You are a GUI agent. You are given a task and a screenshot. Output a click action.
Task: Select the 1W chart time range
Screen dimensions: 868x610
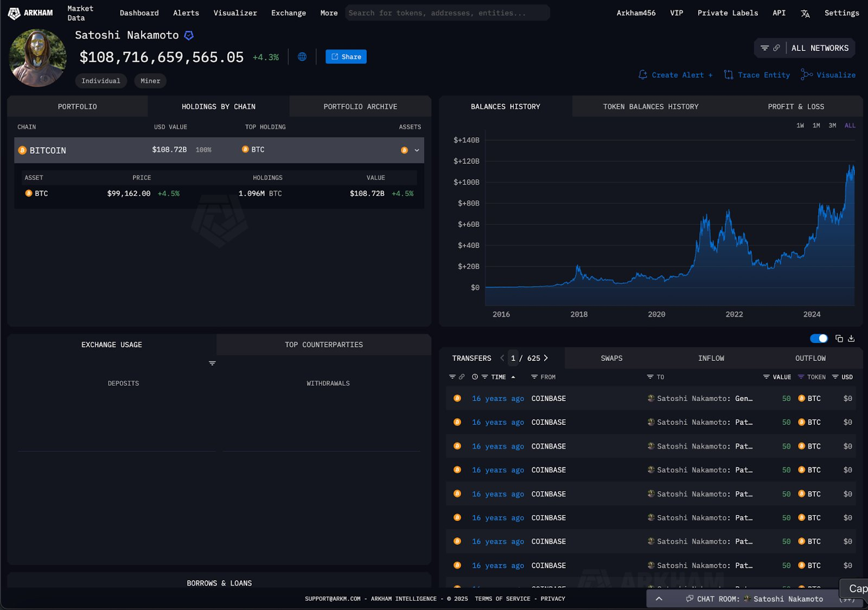(800, 125)
